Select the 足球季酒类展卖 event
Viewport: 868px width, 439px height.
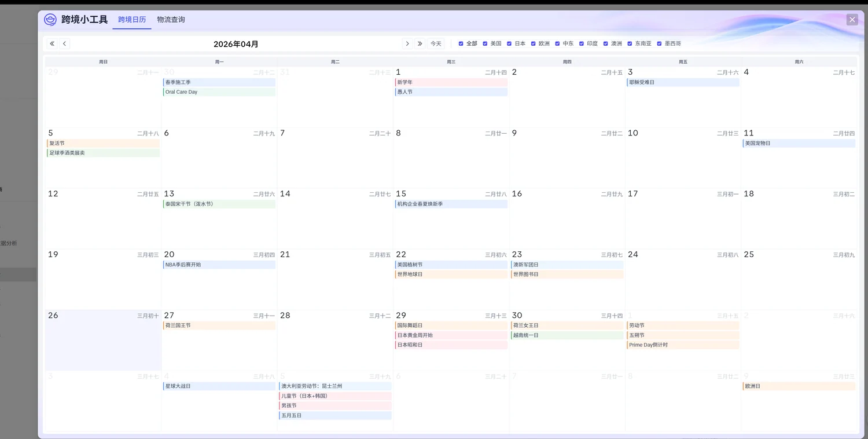(x=103, y=153)
